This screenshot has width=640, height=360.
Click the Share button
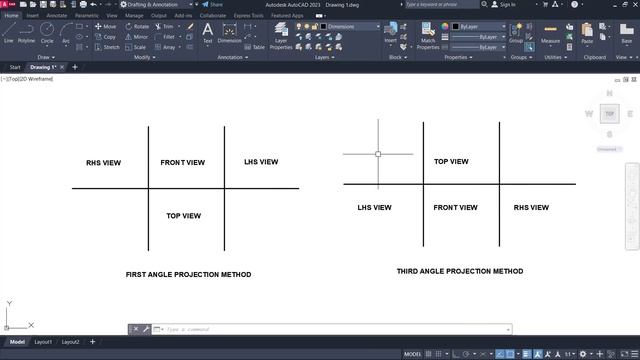point(213,4)
